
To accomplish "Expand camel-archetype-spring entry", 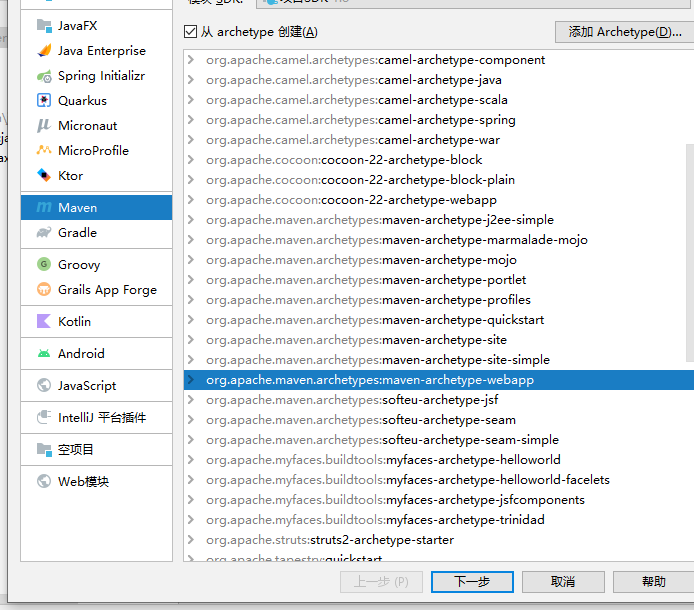I will coord(191,120).
